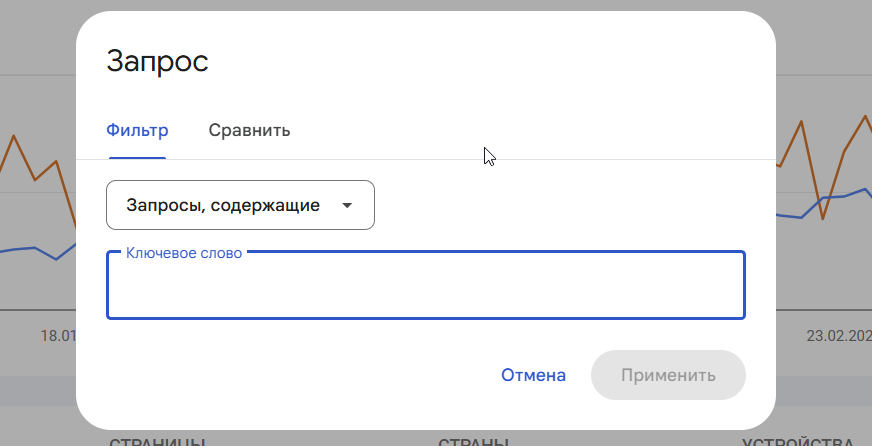The image size is (872, 446).
Task: Click the dropdown arrow beside Запросы, содержащие
Action: tap(347, 205)
